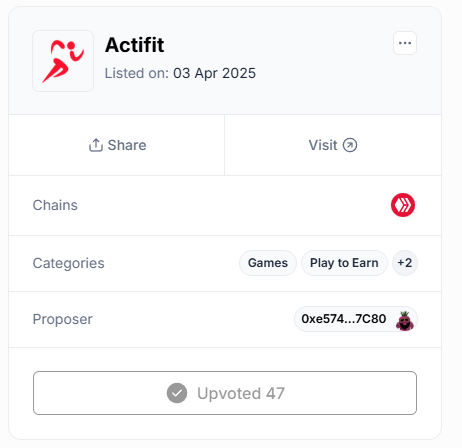The image size is (462, 448).
Task: Click the proposer avatar image
Action: [405, 320]
